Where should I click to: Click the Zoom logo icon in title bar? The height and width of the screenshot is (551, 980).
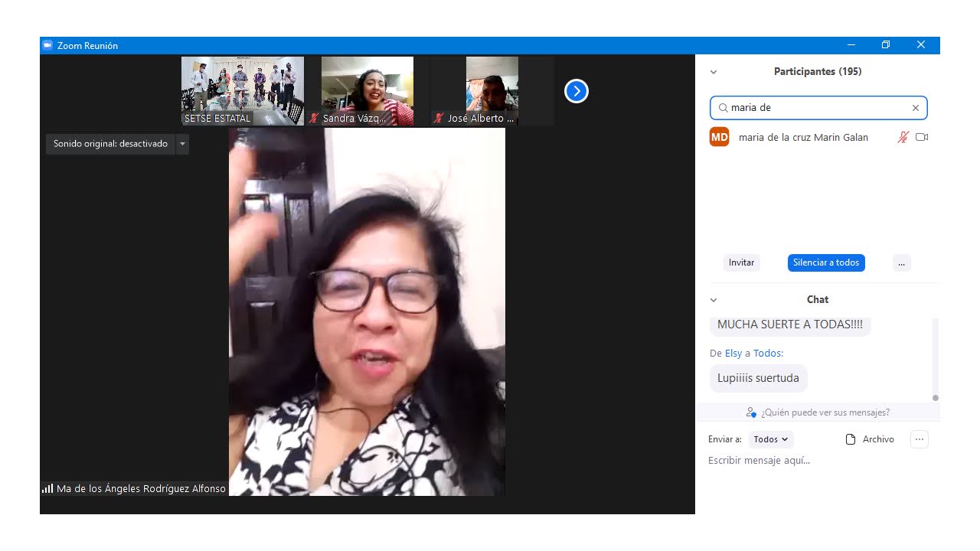(x=47, y=45)
